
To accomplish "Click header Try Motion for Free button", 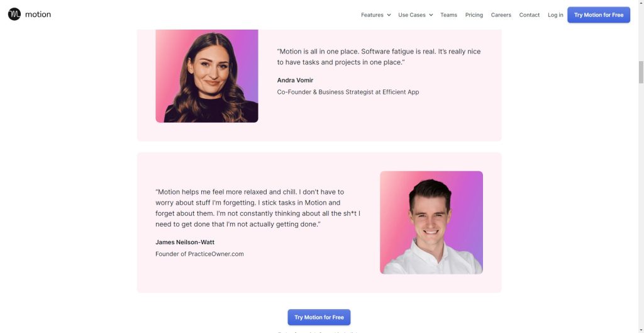I will coord(599,15).
